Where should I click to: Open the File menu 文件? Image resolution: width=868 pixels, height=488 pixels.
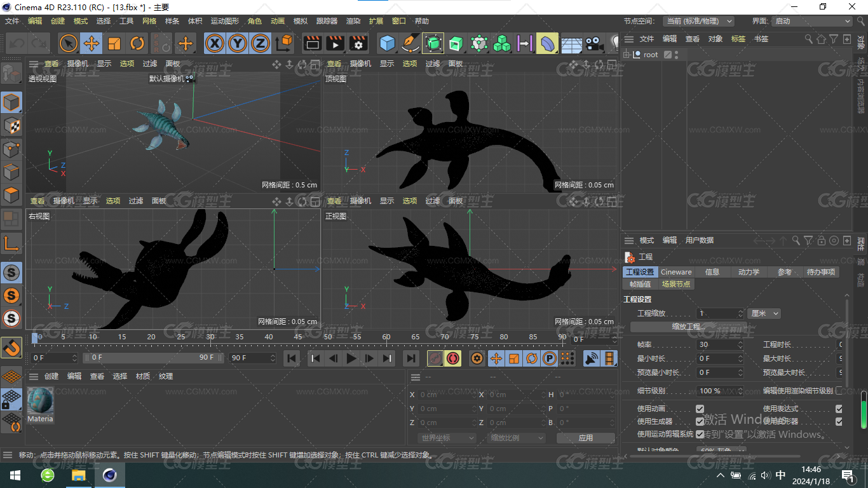[12, 21]
